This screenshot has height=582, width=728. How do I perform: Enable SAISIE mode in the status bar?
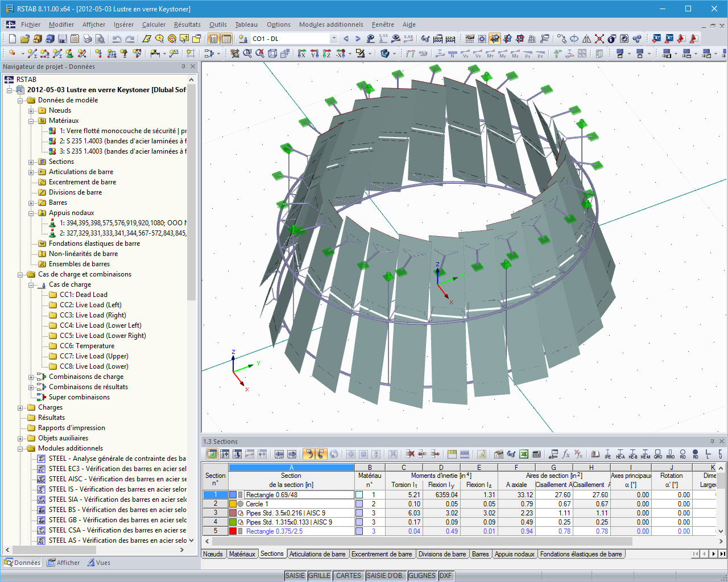coord(295,576)
